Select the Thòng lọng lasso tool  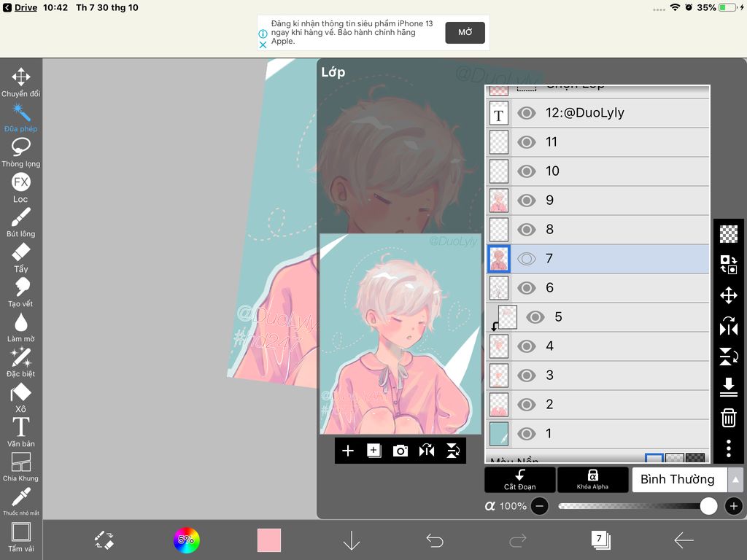(21, 152)
